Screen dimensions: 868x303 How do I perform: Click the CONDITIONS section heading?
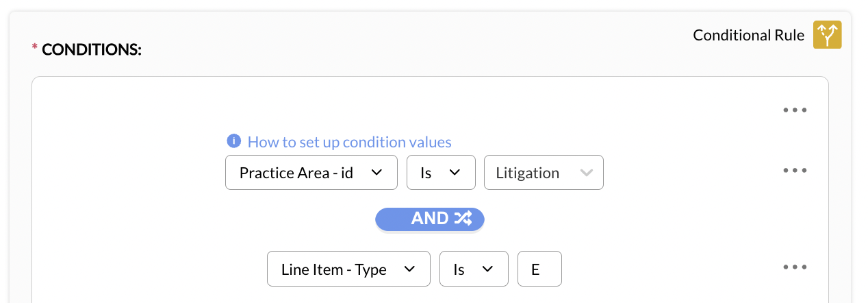[x=92, y=49]
